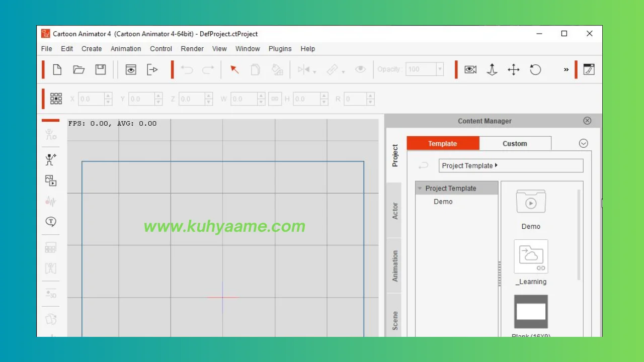Select Demo in the tree
The height and width of the screenshot is (362, 644).
tap(443, 202)
